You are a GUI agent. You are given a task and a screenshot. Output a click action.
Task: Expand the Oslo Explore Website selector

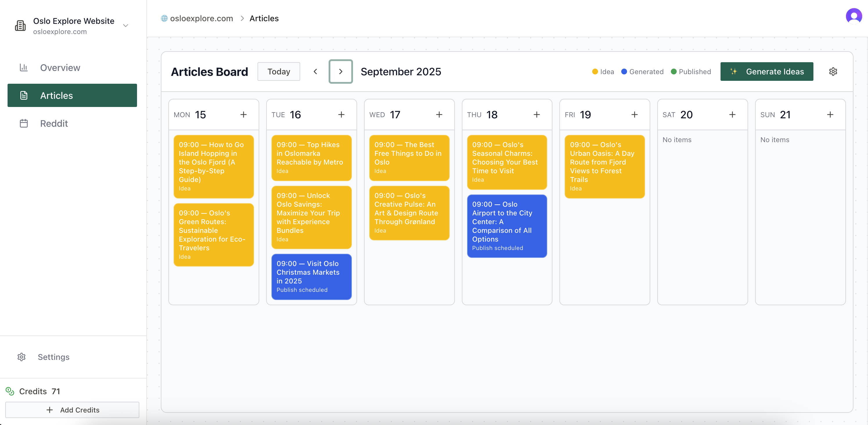126,26
